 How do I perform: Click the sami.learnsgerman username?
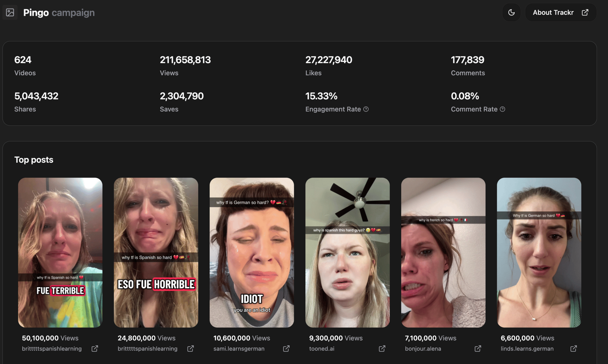tap(239, 348)
